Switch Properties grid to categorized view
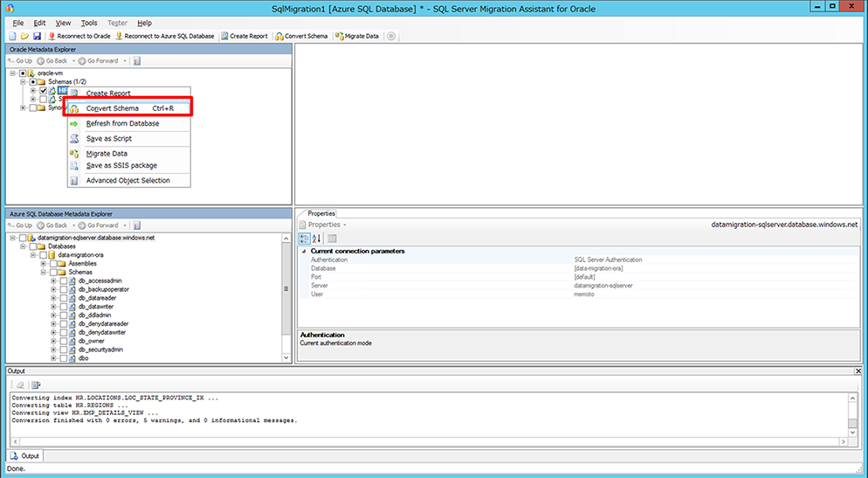868x478 pixels. [304, 239]
